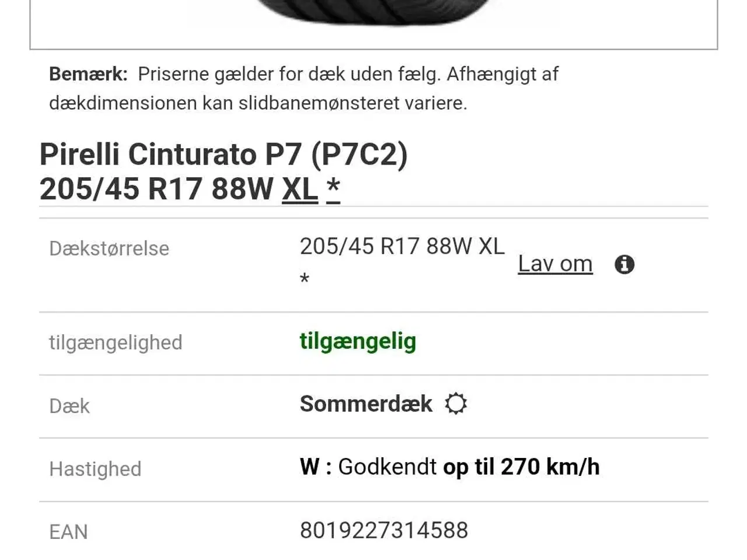747x560 pixels.
Task: Select the Dækstørrelse row label
Action: [x=110, y=249]
